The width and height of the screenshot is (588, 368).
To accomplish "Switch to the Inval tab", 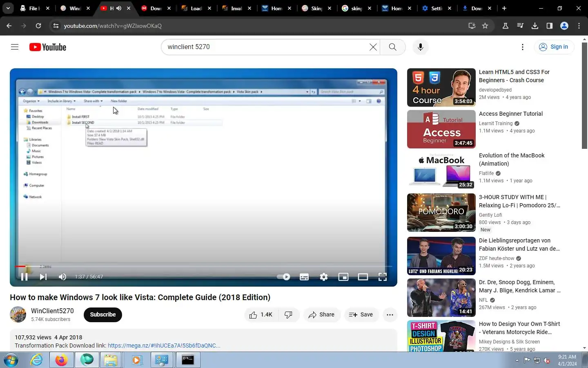I will tap(237, 8).
